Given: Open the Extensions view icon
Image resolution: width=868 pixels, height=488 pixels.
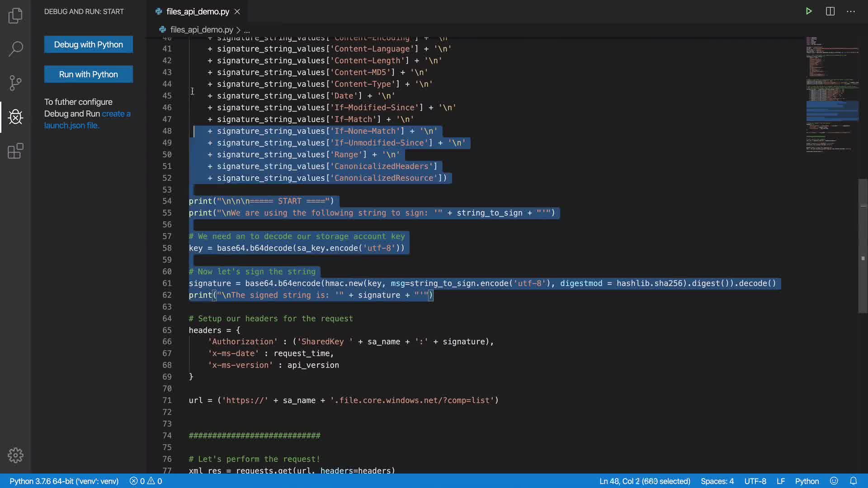Looking at the screenshot, I should click(x=15, y=151).
